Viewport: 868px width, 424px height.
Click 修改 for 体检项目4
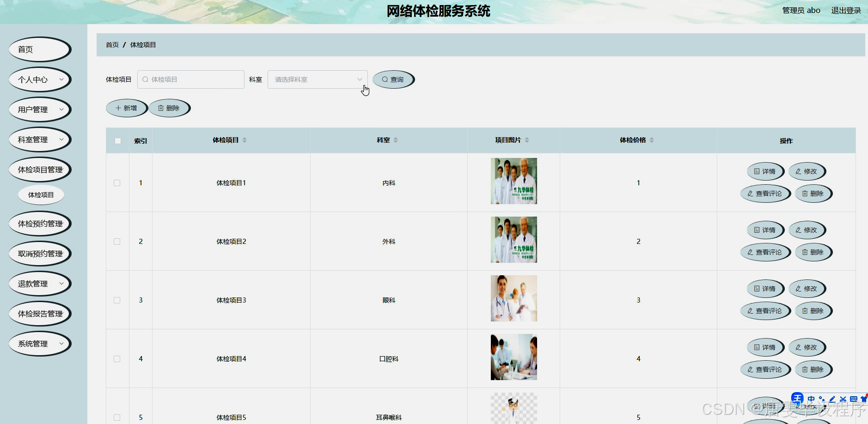tap(807, 347)
